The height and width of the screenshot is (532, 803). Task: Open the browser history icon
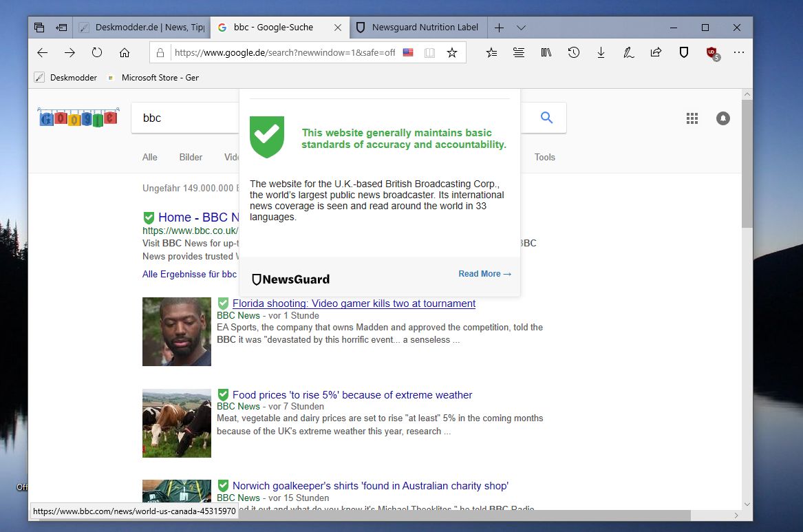tap(573, 52)
